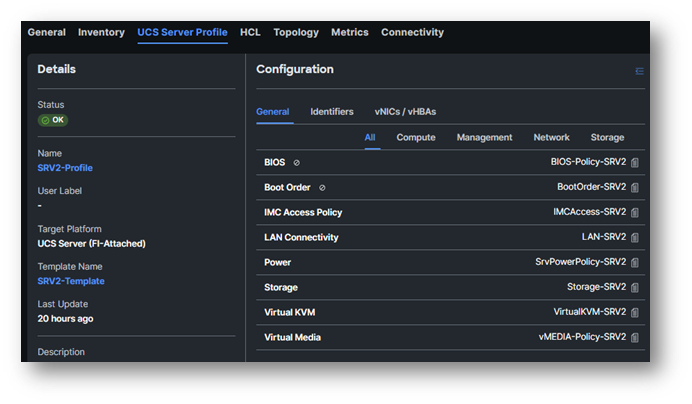Image resolution: width=692 pixels, height=404 pixels.
Task: Select the All policy filter
Action: pyautogui.click(x=370, y=137)
